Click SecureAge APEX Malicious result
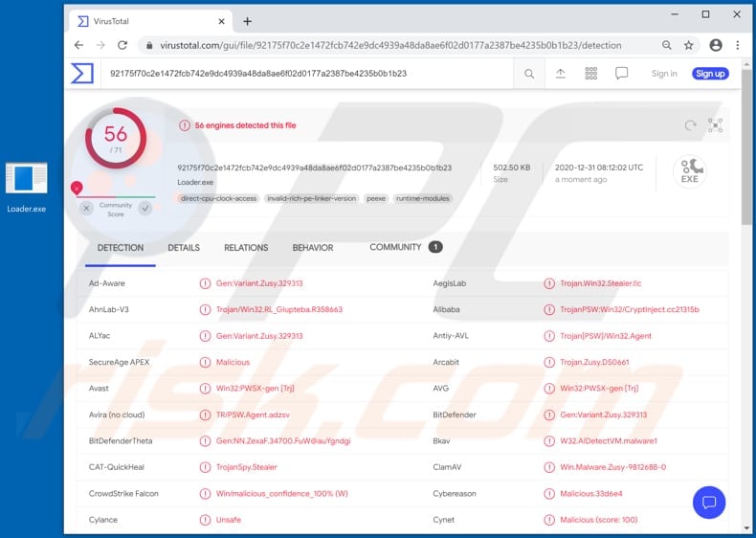 tap(233, 363)
